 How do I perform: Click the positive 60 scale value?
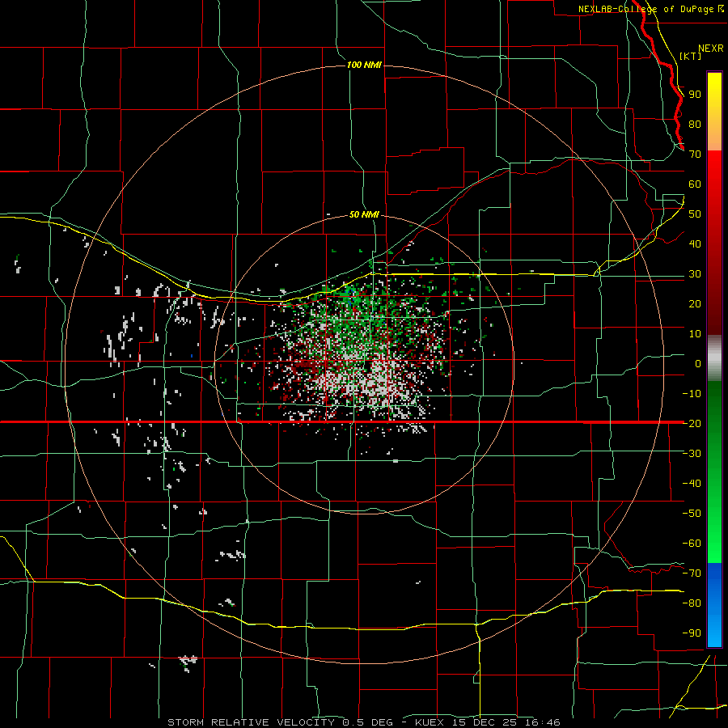(x=695, y=184)
